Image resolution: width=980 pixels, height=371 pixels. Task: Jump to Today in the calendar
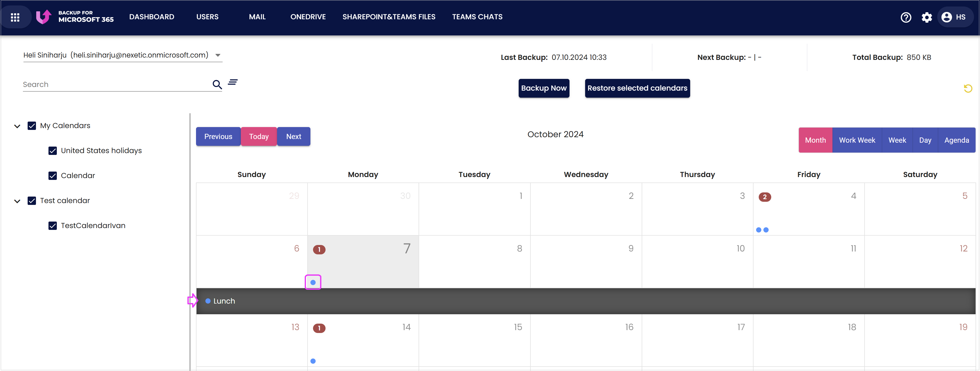click(x=259, y=136)
